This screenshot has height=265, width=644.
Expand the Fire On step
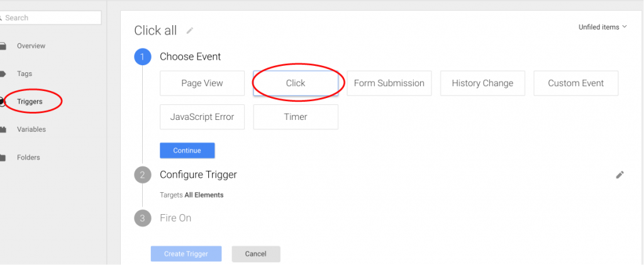click(175, 218)
